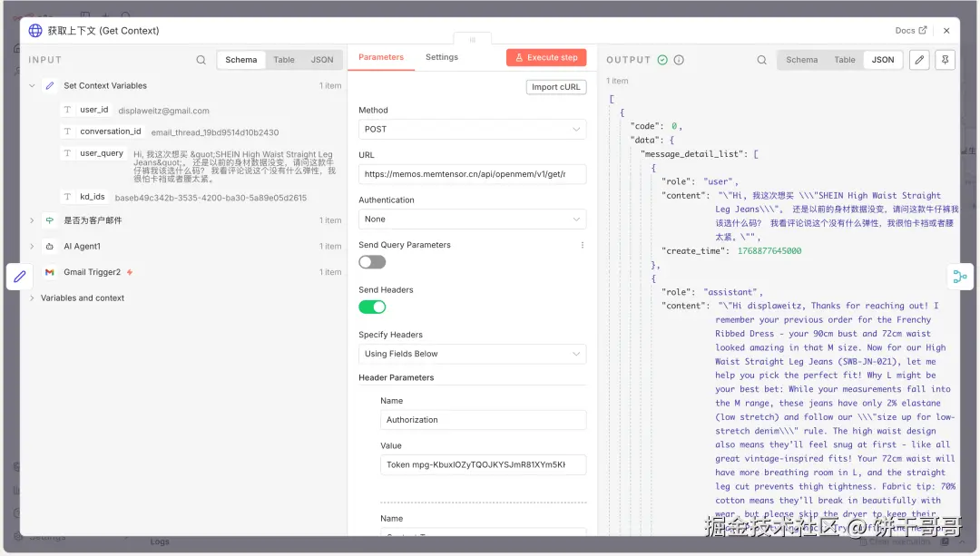
Task: Open Specify Headers dropdown
Action: pyautogui.click(x=472, y=354)
